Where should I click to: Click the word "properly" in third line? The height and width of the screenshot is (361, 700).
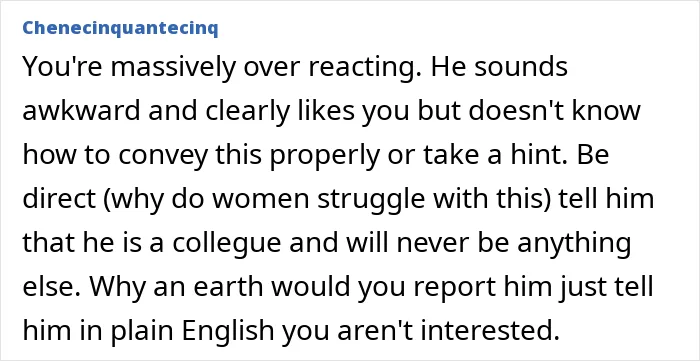323,155
